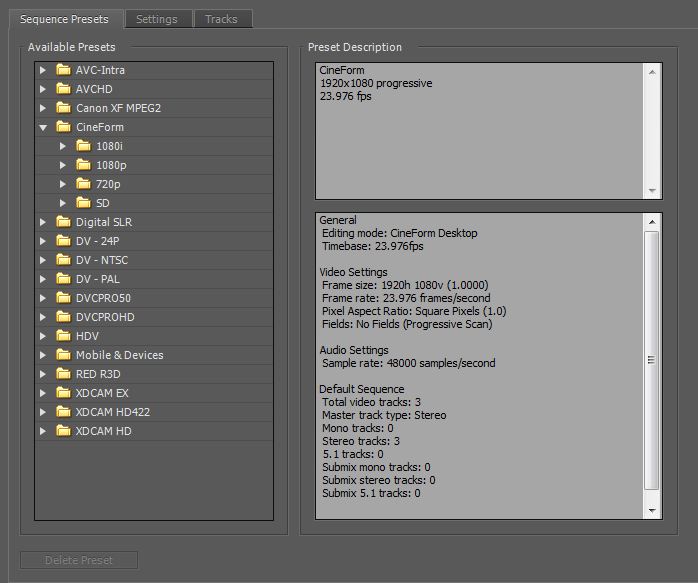Click the 1080p folder icon under CineForm
The width and height of the screenshot is (698, 583).
tap(83, 165)
